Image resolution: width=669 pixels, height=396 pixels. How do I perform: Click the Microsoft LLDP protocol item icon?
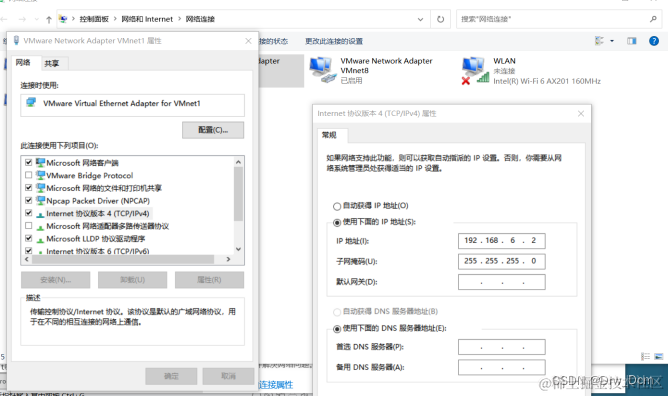41,239
